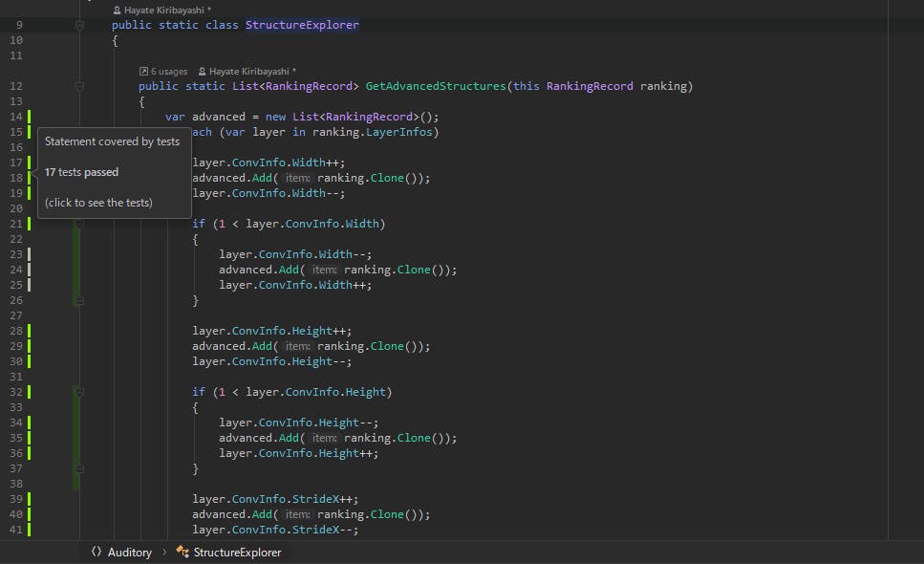This screenshot has height=564, width=924.
Task: Click green coverage marker on line 32
Action: (x=30, y=393)
